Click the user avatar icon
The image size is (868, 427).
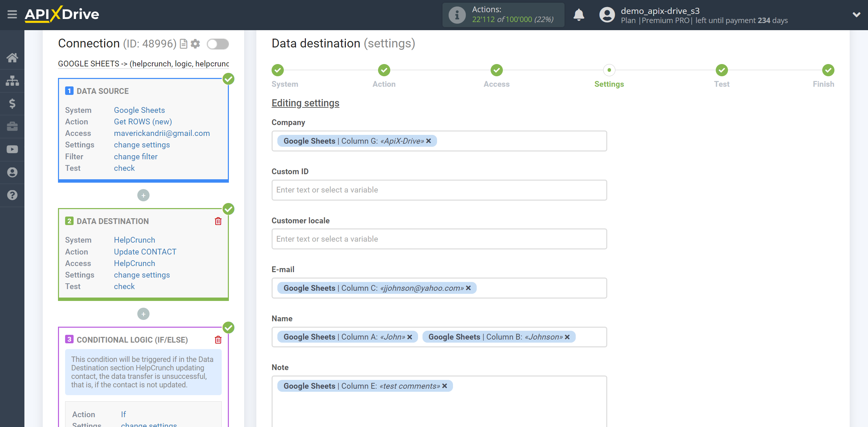[x=607, y=15]
